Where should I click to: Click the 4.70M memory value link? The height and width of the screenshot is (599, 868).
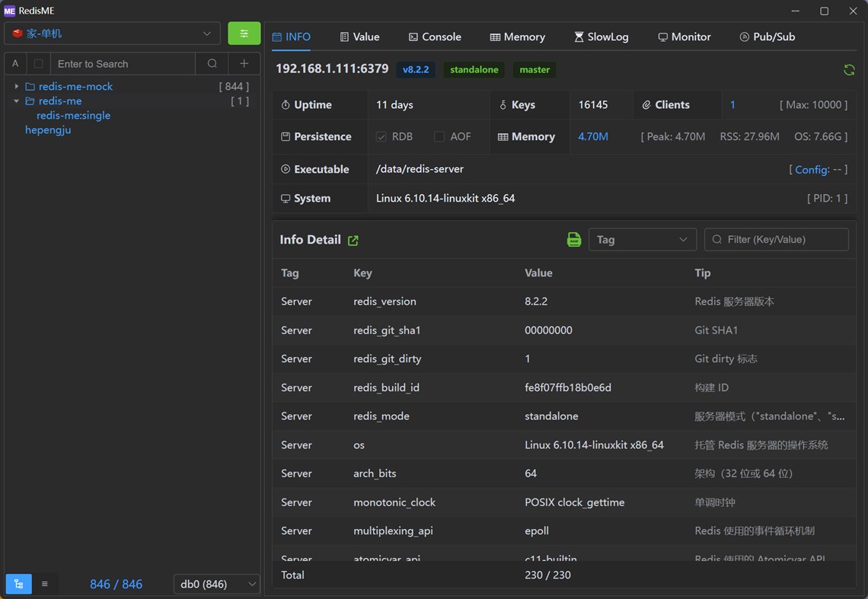[593, 137]
